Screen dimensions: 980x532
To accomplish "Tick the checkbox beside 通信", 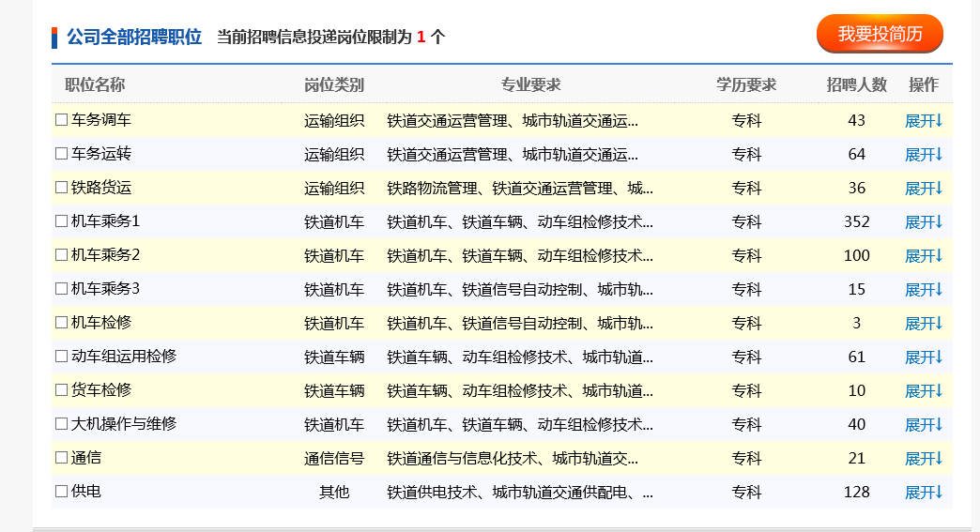I will click(62, 458).
